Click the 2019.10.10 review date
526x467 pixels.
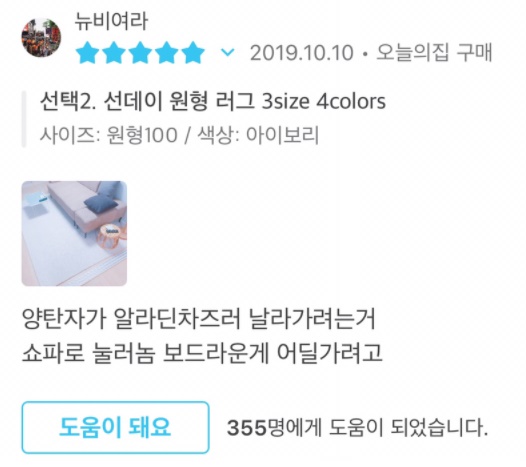[302, 53]
